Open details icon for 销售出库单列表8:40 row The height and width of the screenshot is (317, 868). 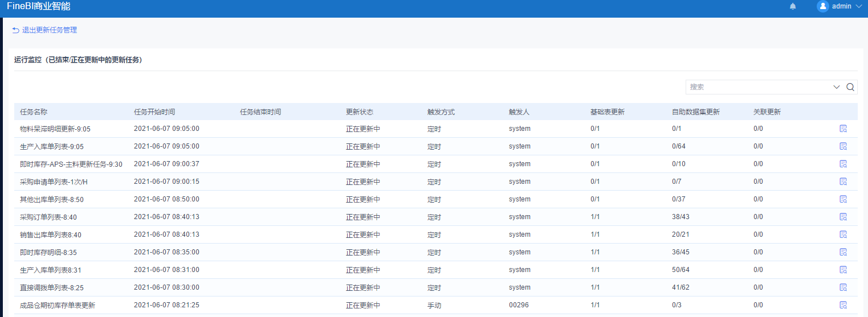pyautogui.click(x=843, y=234)
